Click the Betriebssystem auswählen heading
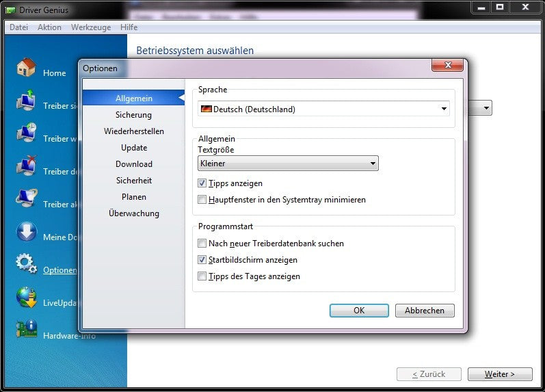The width and height of the screenshot is (545, 392). click(x=195, y=51)
